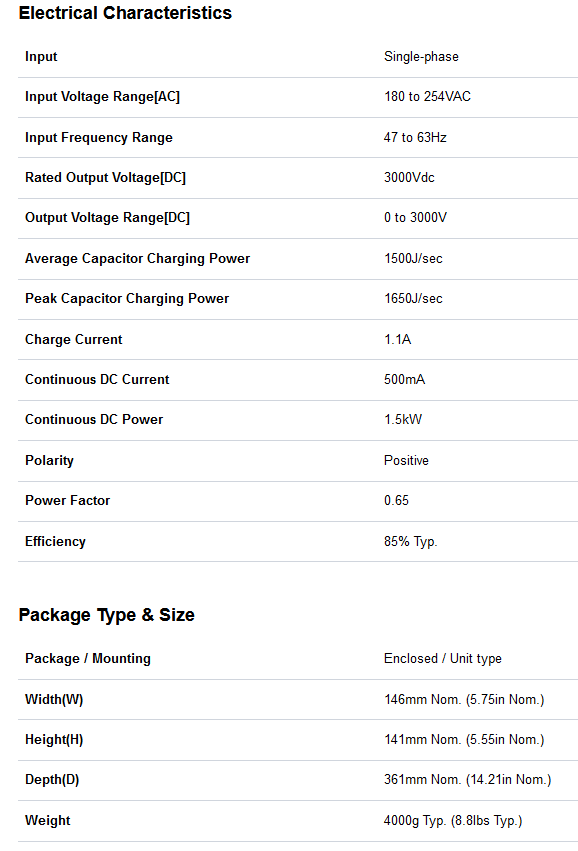Click the 1650J/sec peak power value
The height and width of the screenshot is (851, 578).
coord(413,299)
